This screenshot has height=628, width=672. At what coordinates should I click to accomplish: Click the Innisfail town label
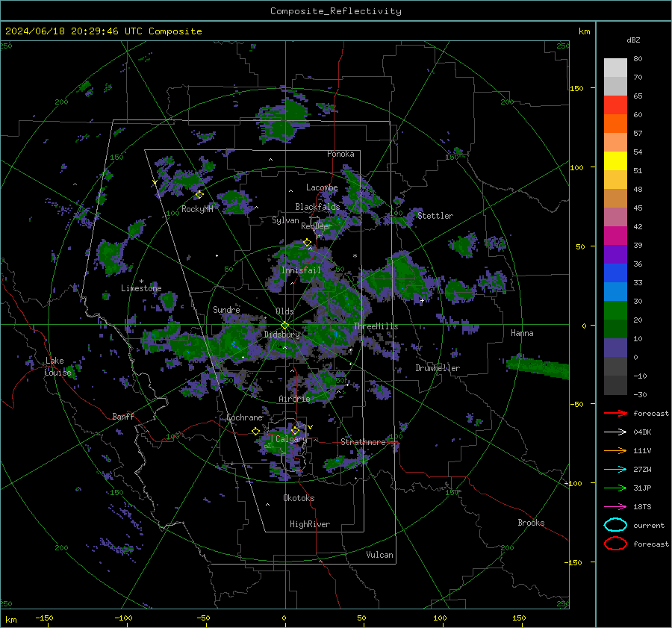click(x=301, y=270)
